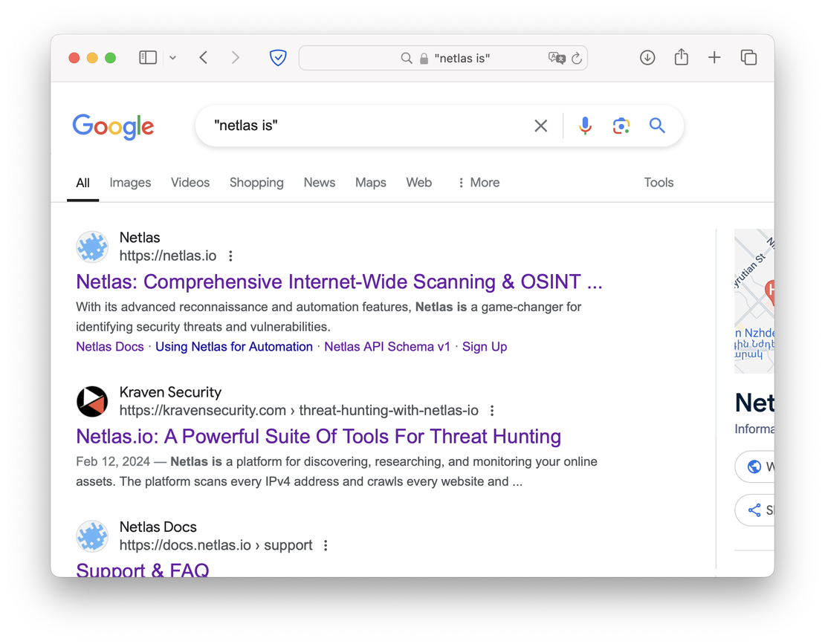The width and height of the screenshot is (825, 644).
Task: Click the blue shield privacy icon
Action: click(x=278, y=58)
